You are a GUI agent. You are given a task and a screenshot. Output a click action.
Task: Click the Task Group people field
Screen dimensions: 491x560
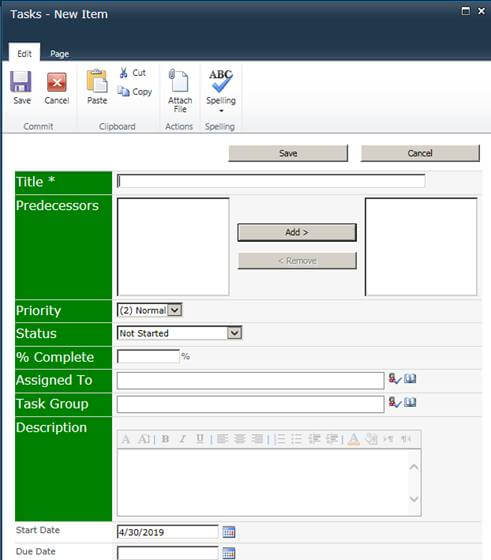click(x=250, y=404)
